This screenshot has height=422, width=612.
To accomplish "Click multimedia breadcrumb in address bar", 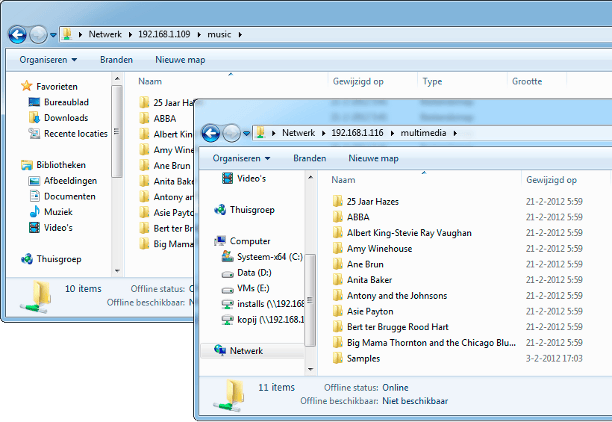I will point(423,133).
